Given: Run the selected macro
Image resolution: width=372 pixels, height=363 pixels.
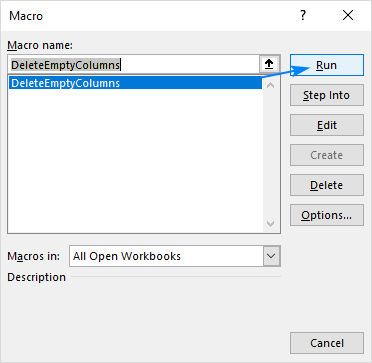Looking at the screenshot, I should click(x=327, y=65).
